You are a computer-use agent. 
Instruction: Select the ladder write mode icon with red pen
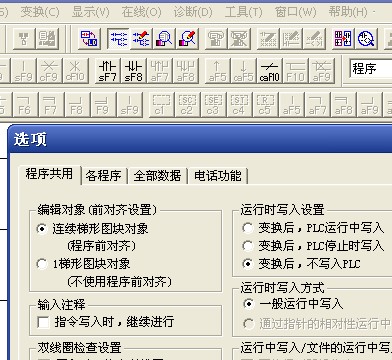coord(141,39)
